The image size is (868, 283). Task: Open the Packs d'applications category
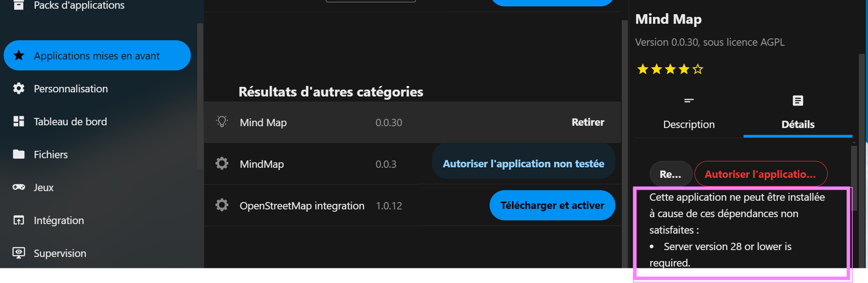tap(79, 5)
